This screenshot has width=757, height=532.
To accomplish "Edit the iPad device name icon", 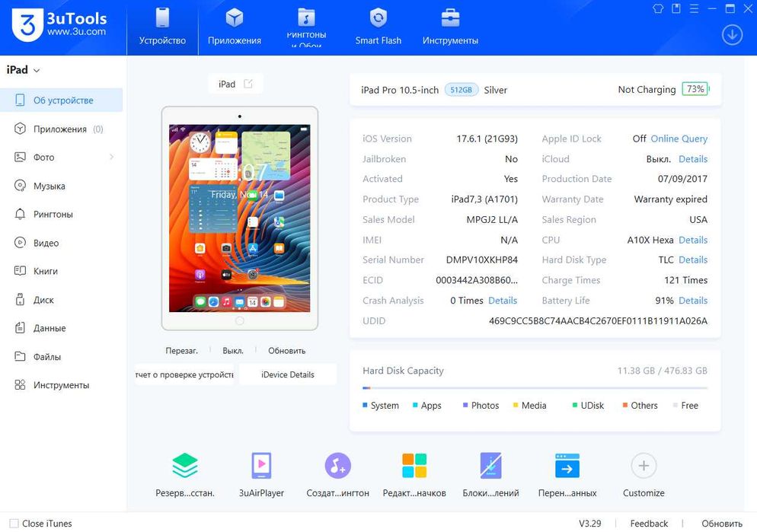I will pos(248,84).
